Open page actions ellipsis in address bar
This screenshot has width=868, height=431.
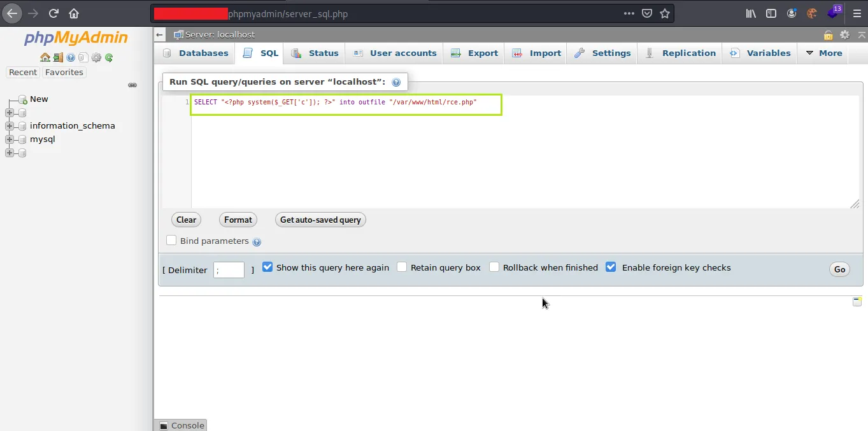629,13
